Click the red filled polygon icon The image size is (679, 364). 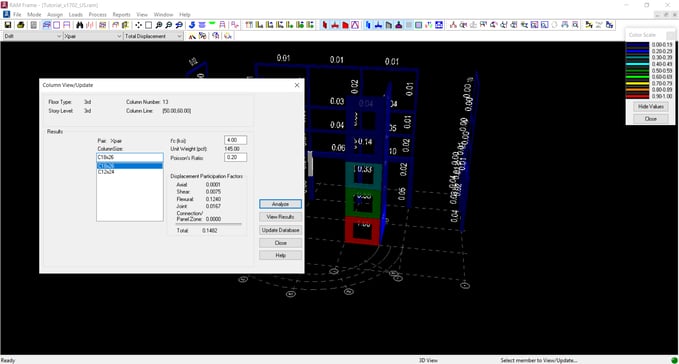coord(345,25)
